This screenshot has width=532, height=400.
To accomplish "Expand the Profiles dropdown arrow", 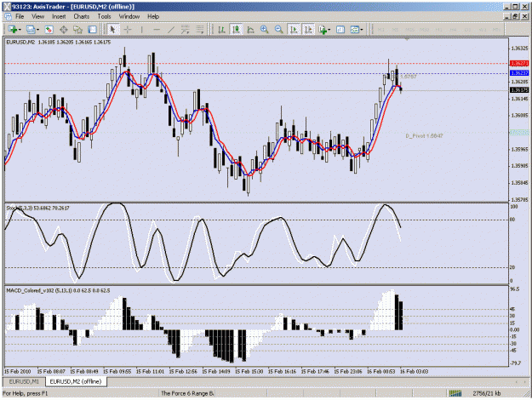I will click(x=37, y=30).
